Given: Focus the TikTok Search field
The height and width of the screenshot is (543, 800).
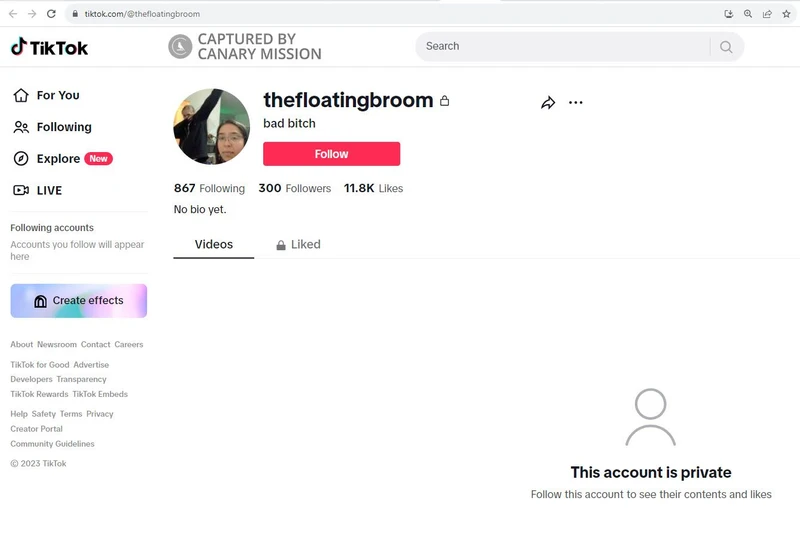Looking at the screenshot, I should [x=561, y=46].
